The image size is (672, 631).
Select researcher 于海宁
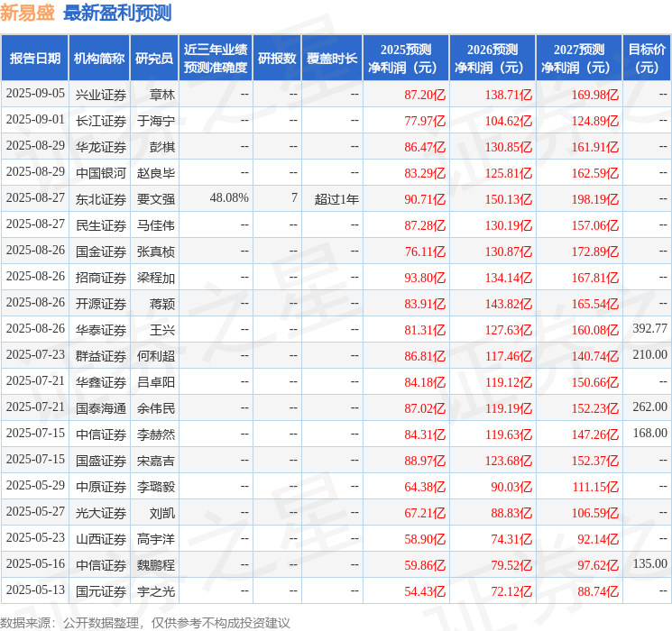(156, 121)
